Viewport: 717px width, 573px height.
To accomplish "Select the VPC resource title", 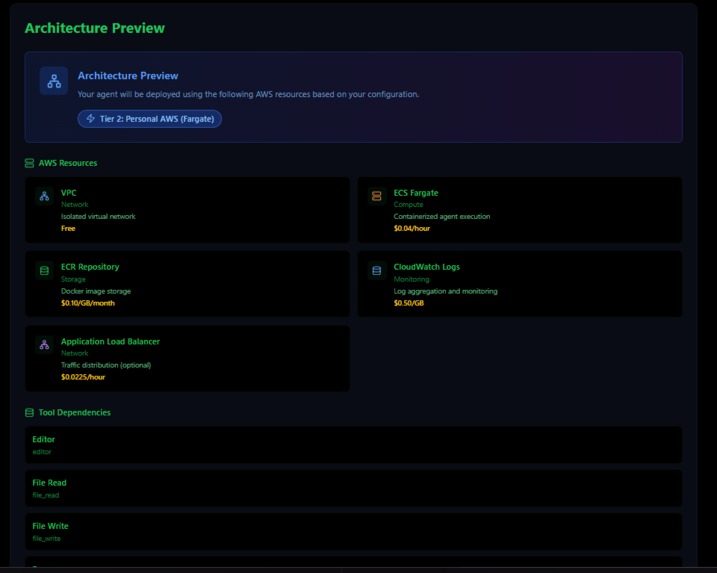I will click(x=69, y=193).
